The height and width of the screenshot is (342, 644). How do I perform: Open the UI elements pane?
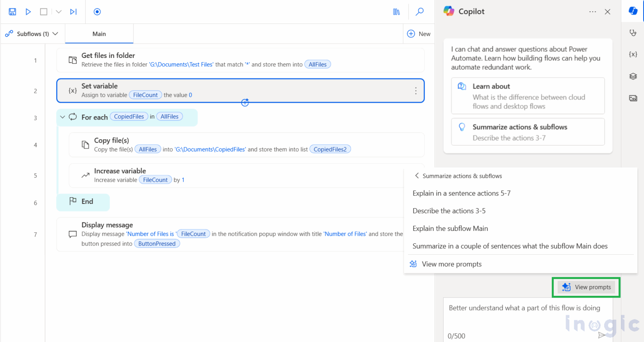click(x=633, y=76)
